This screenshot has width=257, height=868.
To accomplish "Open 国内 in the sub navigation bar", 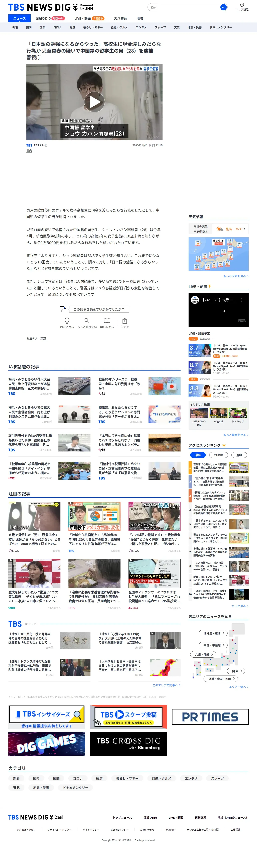I will click(x=29, y=27).
